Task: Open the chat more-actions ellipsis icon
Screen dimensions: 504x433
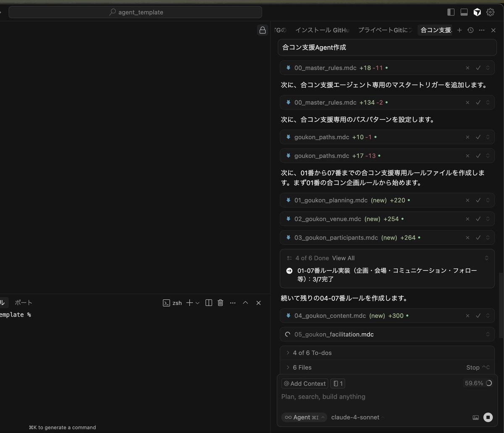Action: [482, 30]
